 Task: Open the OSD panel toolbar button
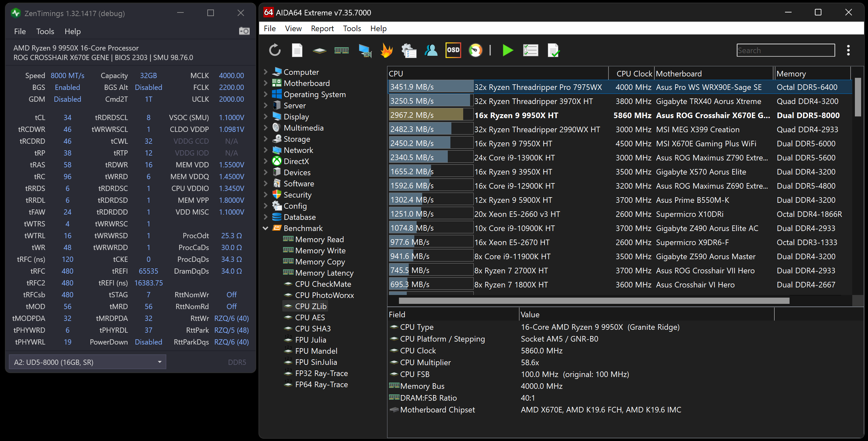pos(453,50)
